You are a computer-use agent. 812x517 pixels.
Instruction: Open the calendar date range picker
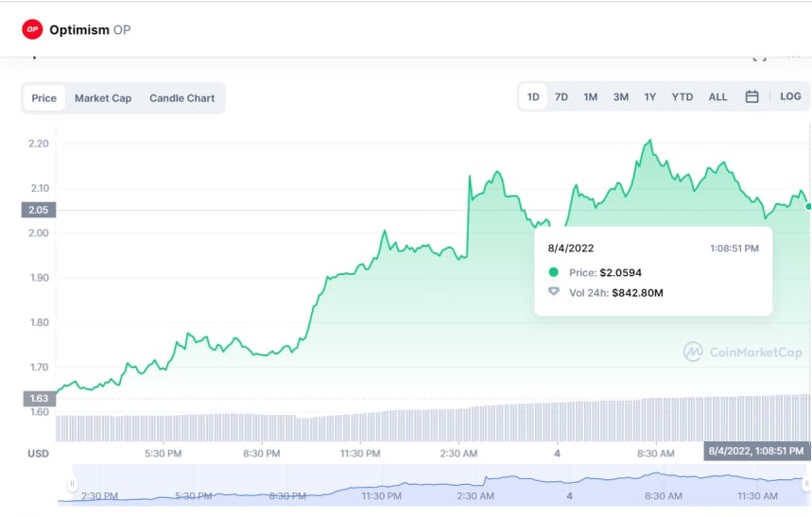click(752, 96)
